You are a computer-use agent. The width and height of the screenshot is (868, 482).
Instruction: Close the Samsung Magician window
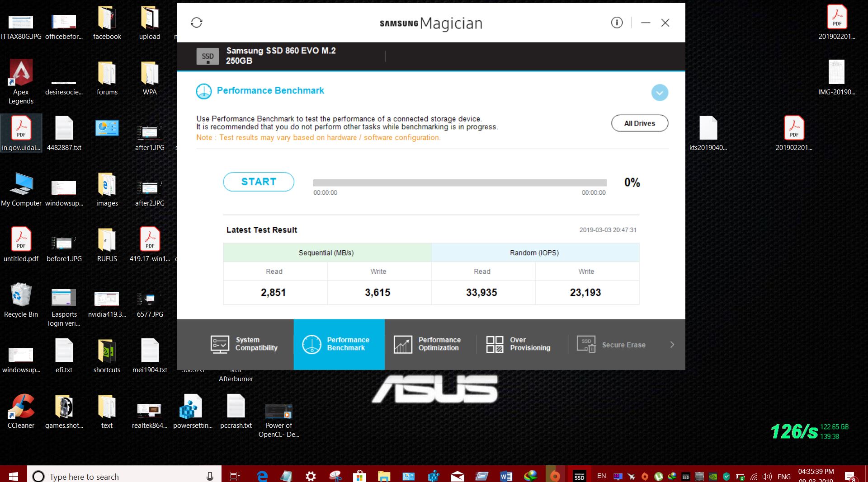pos(665,23)
